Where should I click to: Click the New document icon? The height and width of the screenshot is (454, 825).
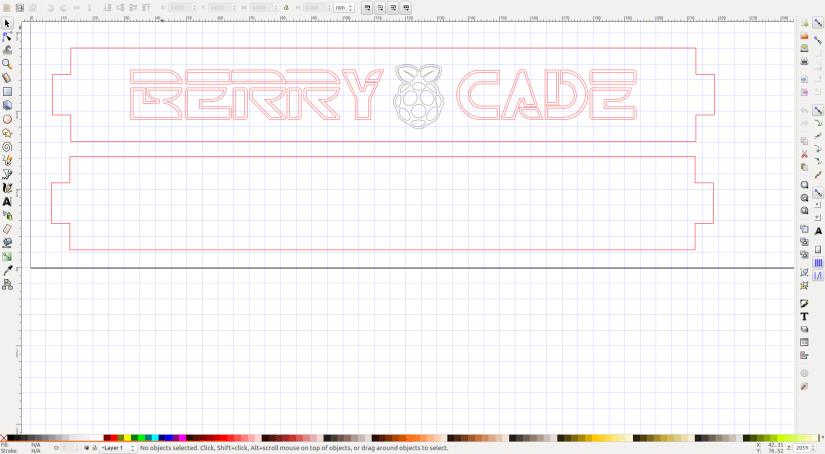click(804, 23)
